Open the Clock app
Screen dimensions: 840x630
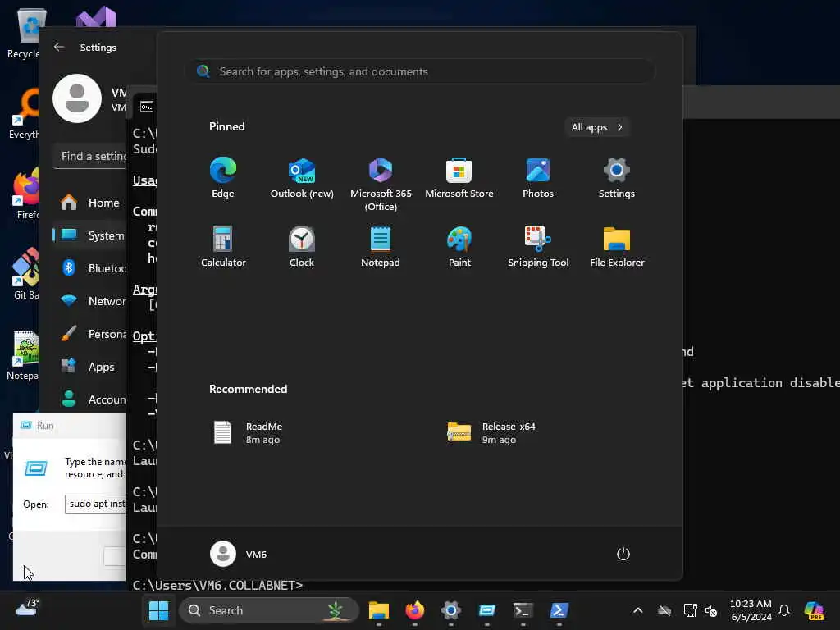point(302,246)
